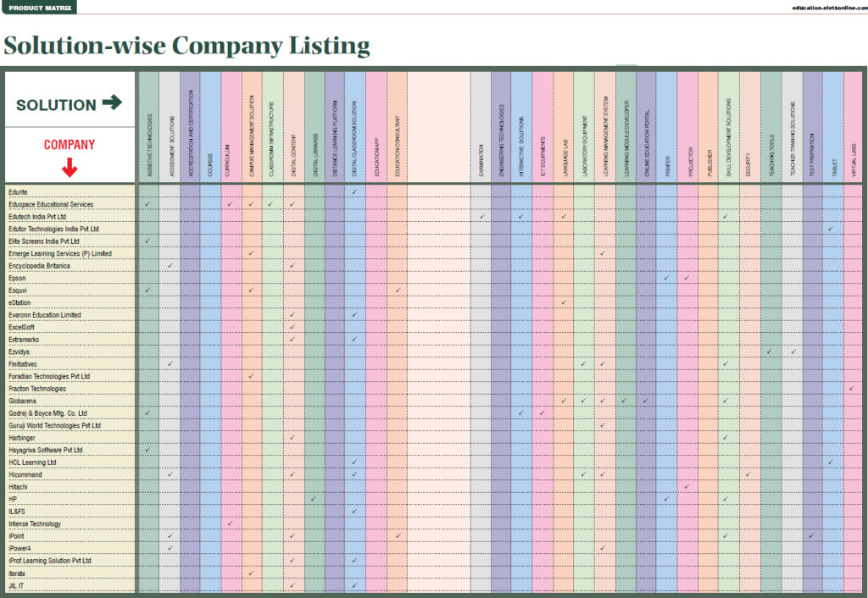Click the HP Digital Libraries checkmark

point(314,499)
